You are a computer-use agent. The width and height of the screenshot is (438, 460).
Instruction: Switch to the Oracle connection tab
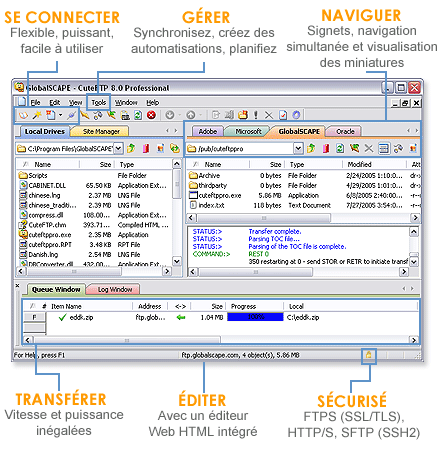click(x=345, y=131)
